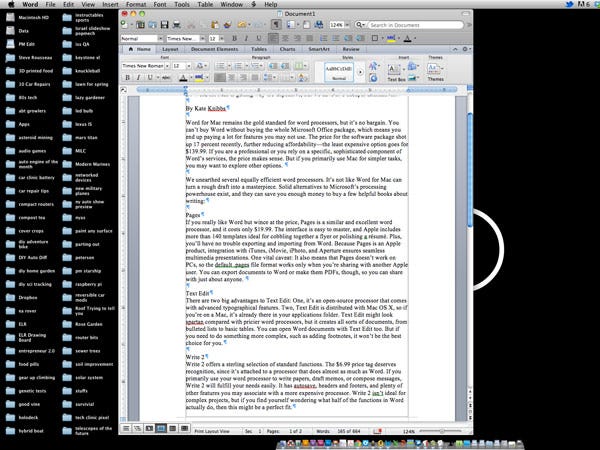The height and width of the screenshot is (450, 600).
Task: Click Justify in the Formatting toolbar
Action: (x=310, y=38)
